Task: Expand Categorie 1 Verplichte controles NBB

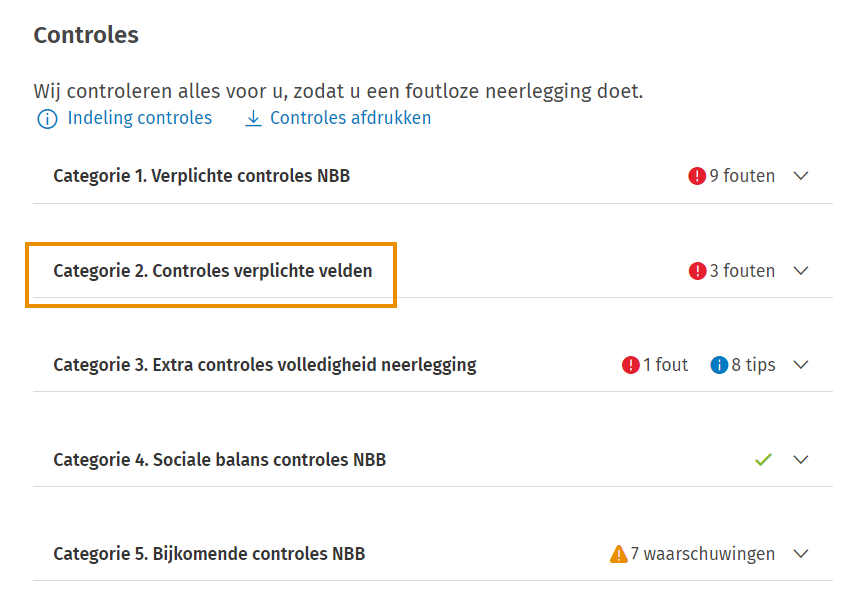Action: pyautogui.click(x=801, y=175)
